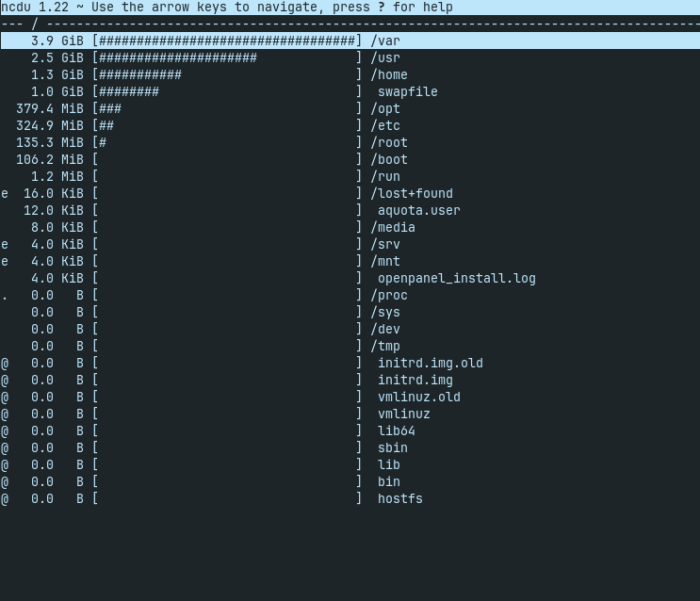The height and width of the screenshot is (601, 700).
Task: Select the /root directory entry
Action: pyautogui.click(x=350, y=142)
